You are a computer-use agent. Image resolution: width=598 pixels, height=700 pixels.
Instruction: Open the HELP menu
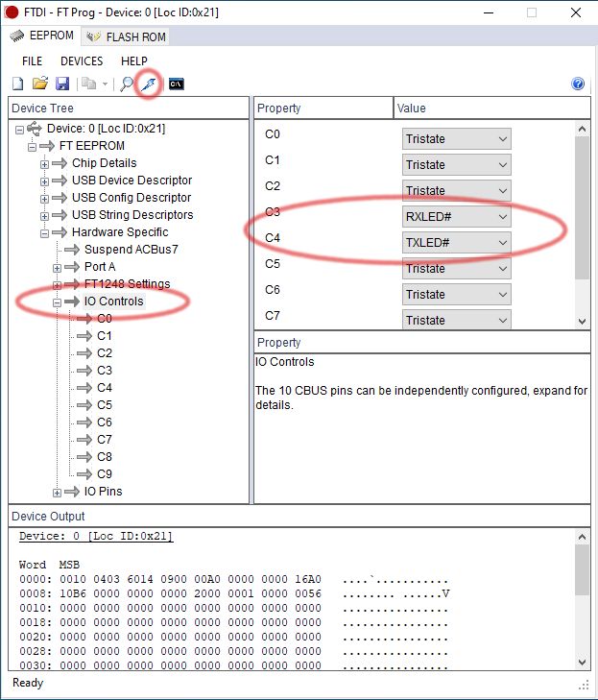pyautogui.click(x=133, y=61)
